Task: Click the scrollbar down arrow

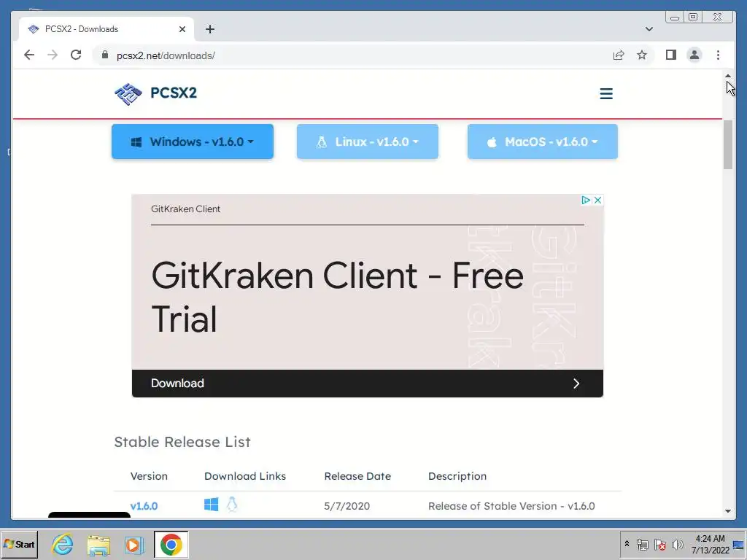Action: pos(728,511)
